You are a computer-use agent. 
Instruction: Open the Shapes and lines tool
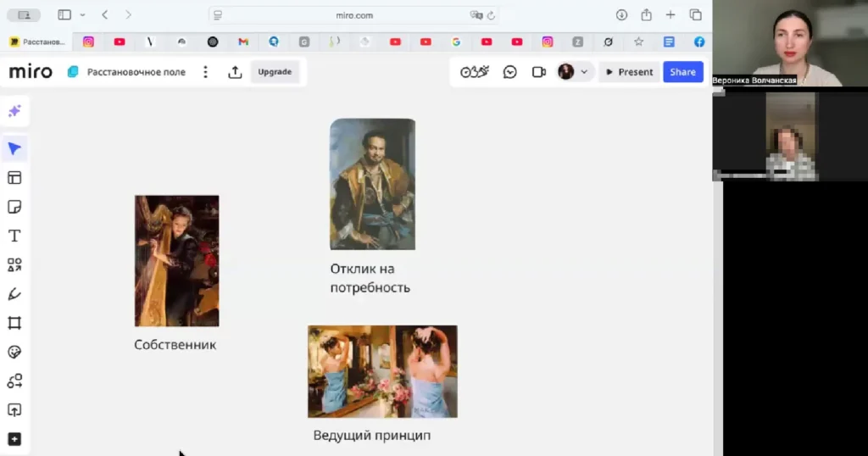14,265
